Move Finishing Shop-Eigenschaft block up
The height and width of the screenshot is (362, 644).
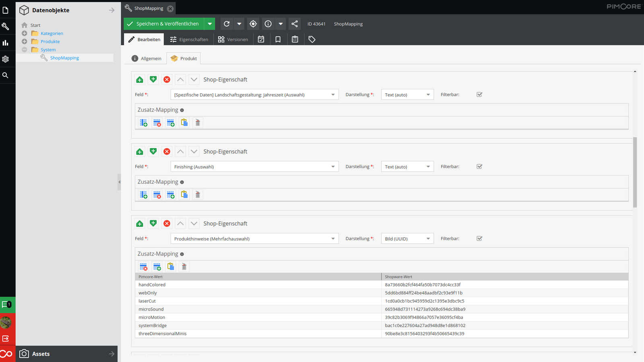pos(180,152)
